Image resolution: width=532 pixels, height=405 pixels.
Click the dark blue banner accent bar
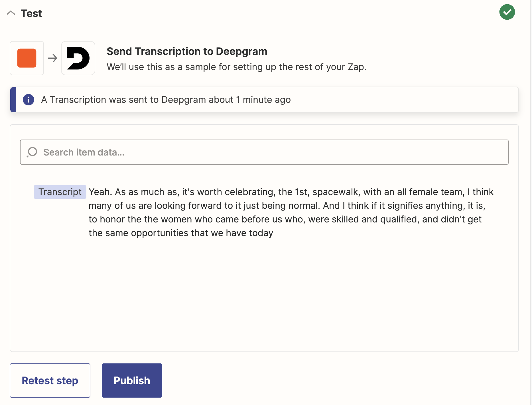click(13, 100)
